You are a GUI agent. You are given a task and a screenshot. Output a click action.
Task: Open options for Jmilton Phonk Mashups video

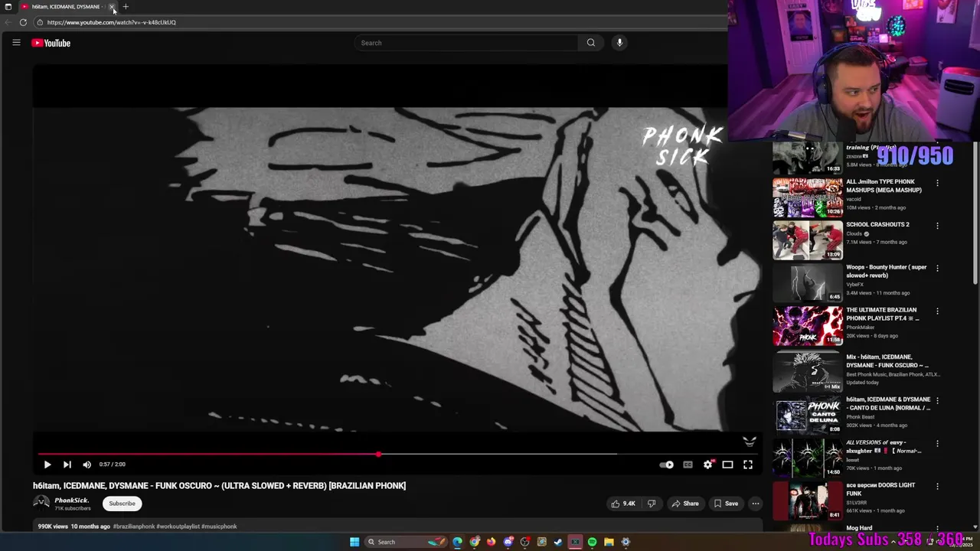[x=937, y=183]
